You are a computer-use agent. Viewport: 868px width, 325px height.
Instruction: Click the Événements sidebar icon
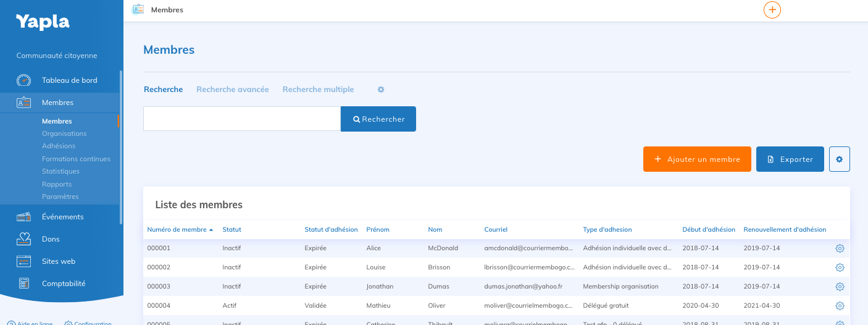click(x=23, y=217)
